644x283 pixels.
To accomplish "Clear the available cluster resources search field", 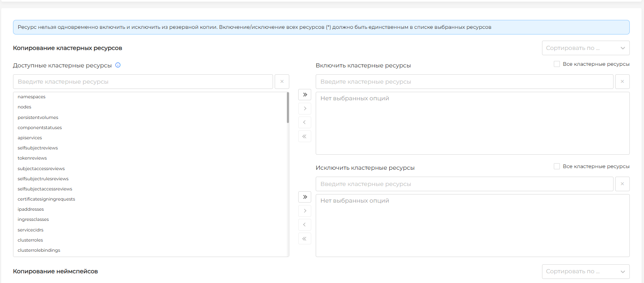I will pos(282,82).
